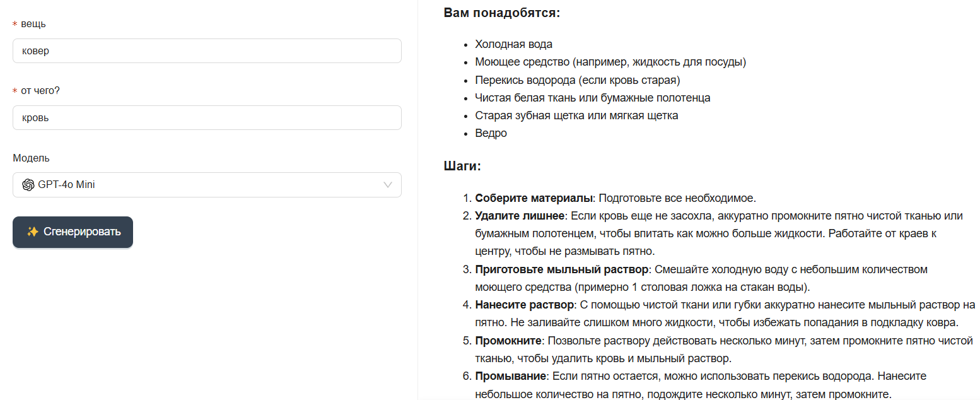Image resolution: width=980 pixels, height=400 pixels.
Task: Select the кровь input field
Action: [207, 117]
